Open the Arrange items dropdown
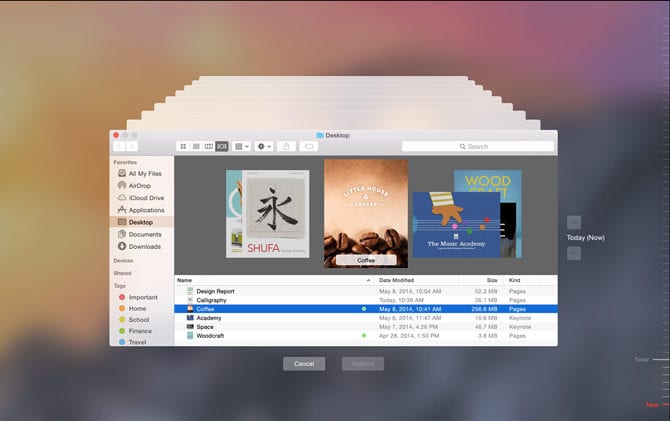Screen dimensions: 670x421 (x=241, y=146)
